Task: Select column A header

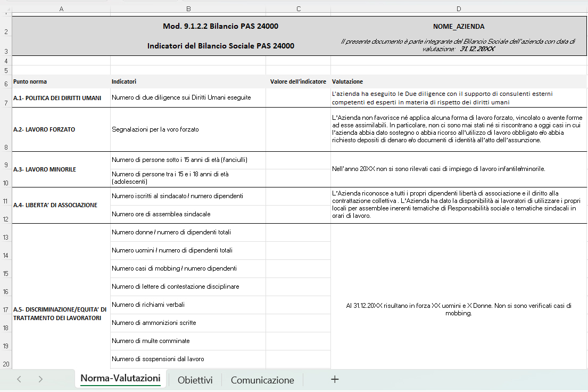Action: (x=61, y=9)
